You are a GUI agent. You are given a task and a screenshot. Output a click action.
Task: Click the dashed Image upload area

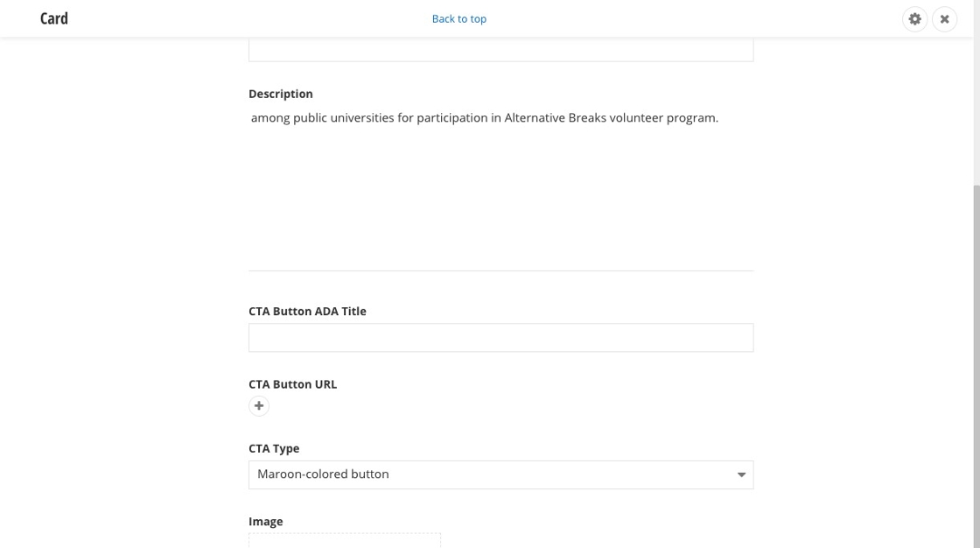[344, 540]
